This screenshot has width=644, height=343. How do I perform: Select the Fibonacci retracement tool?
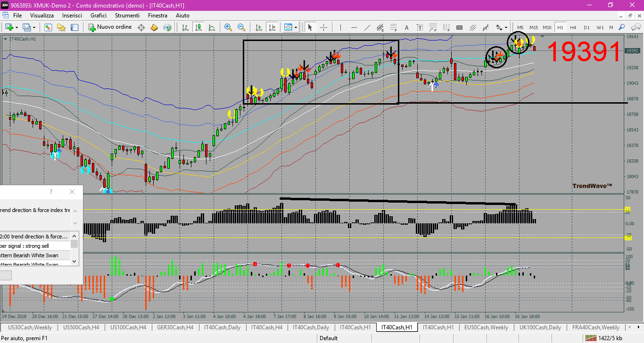(393, 27)
